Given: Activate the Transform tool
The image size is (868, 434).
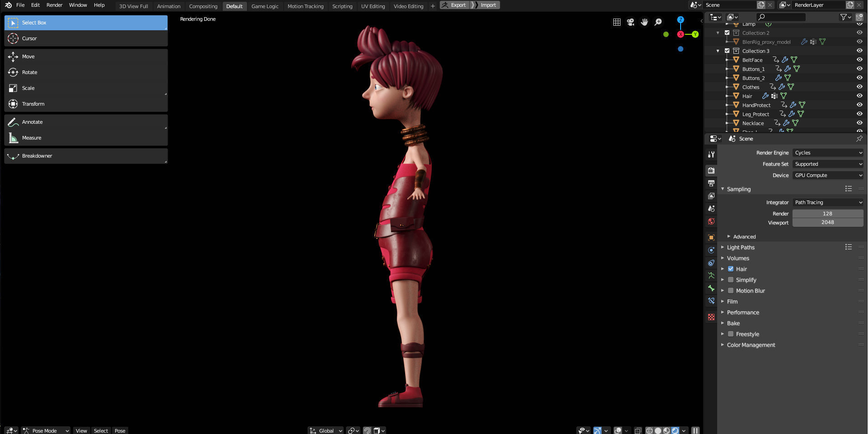Looking at the screenshot, I should (x=86, y=104).
